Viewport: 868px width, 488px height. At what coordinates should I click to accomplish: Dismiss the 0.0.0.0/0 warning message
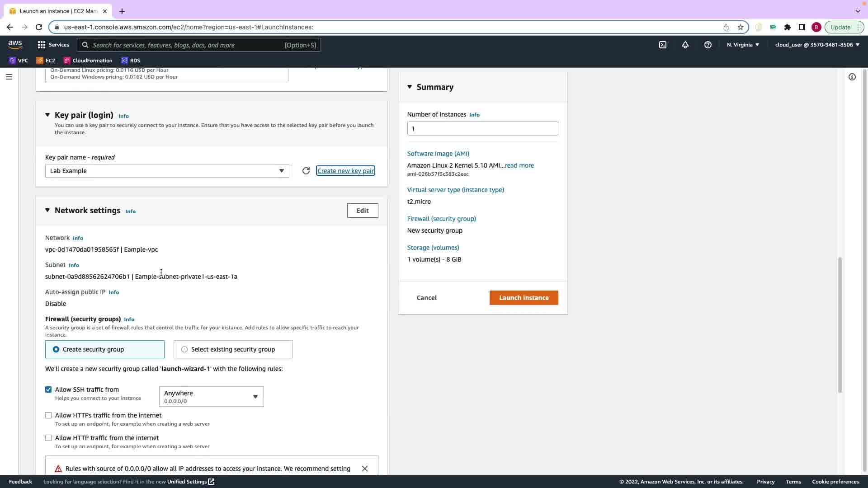pyautogui.click(x=365, y=469)
